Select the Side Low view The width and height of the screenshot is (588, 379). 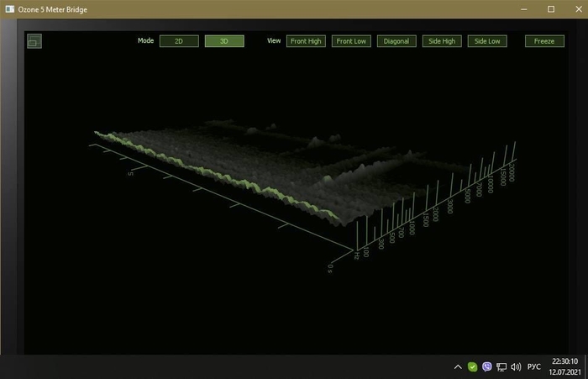tap(487, 41)
